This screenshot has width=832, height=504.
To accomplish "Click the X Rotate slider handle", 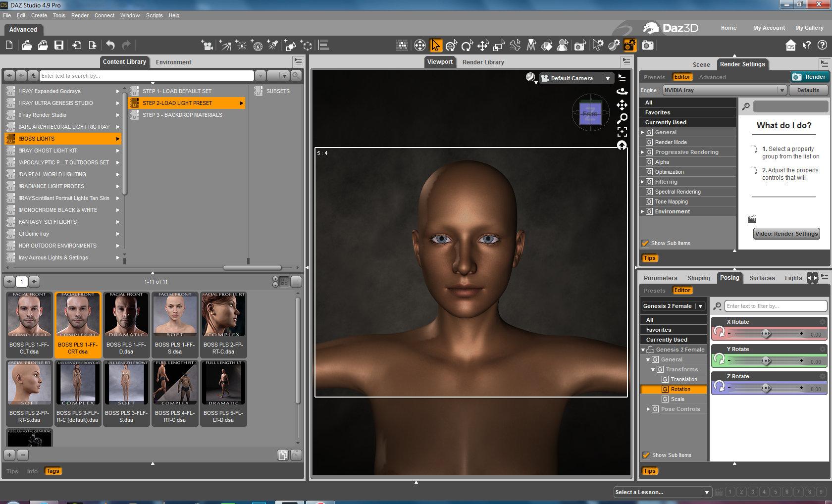I will [x=766, y=334].
